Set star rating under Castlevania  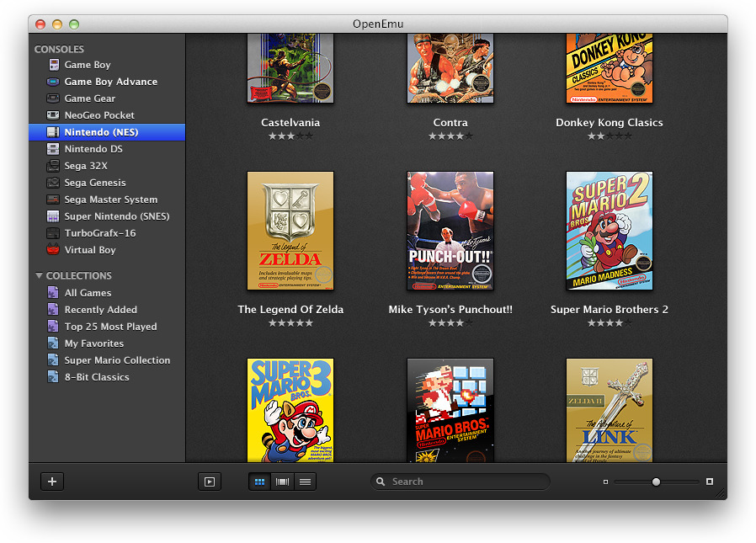pos(290,136)
